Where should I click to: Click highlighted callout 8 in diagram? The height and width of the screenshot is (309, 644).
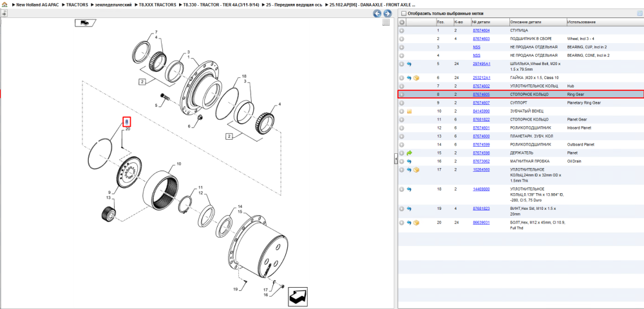click(x=127, y=122)
